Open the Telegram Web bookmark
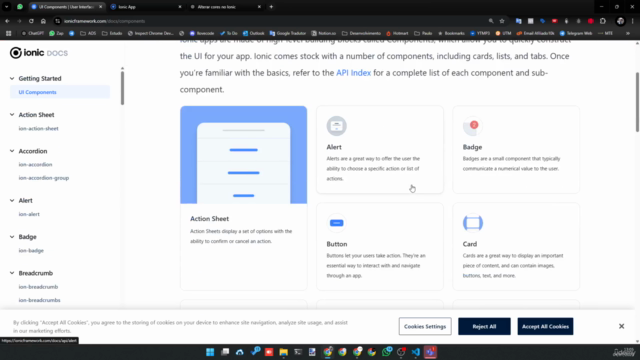Screen dimensions: 640x360 click(x=576, y=33)
